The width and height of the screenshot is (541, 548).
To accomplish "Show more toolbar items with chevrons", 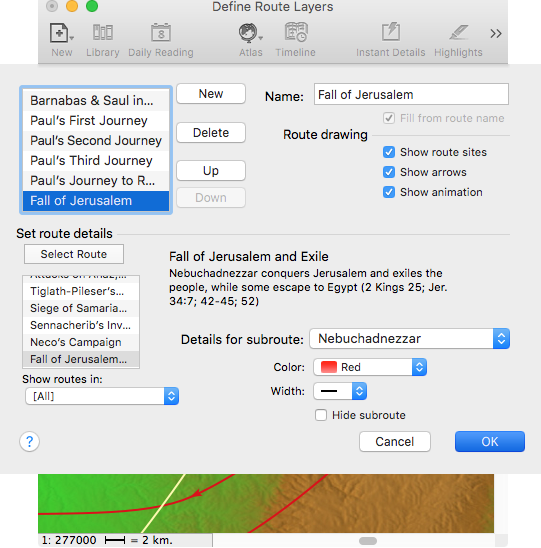I will click(496, 34).
